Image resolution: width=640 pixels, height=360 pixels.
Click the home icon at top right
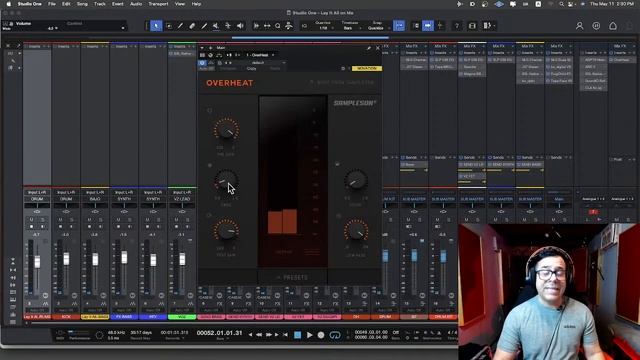point(613,26)
